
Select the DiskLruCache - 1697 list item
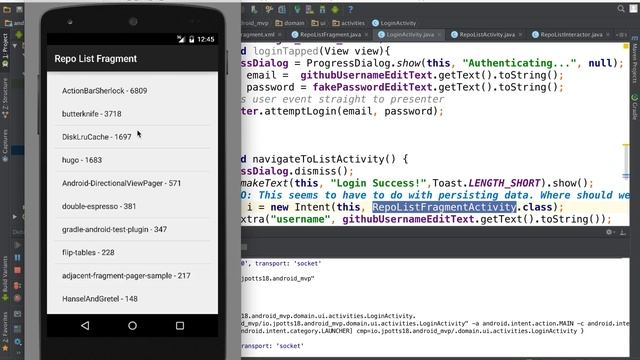coord(132,137)
